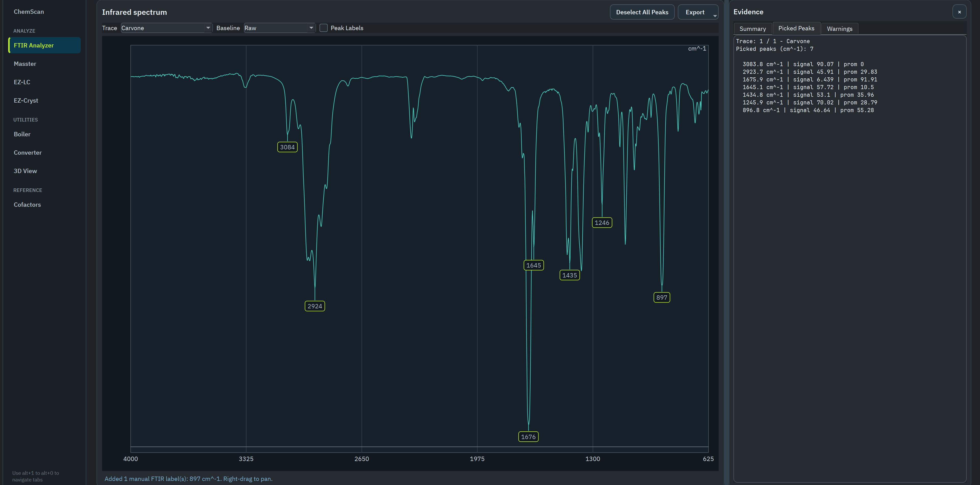Image resolution: width=980 pixels, height=485 pixels.
Task: Click the 1300 x-axis tick label
Action: point(593,459)
